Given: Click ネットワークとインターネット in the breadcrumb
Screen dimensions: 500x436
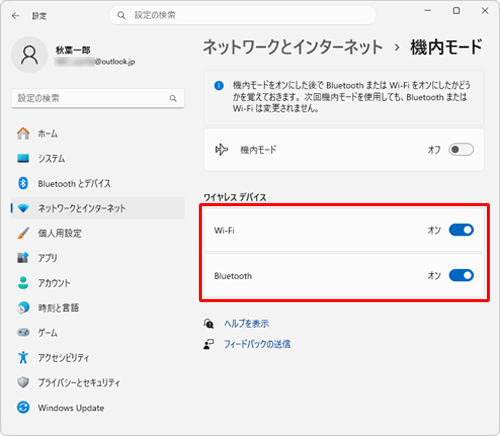Looking at the screenshot, I should (x=293, y=47).
